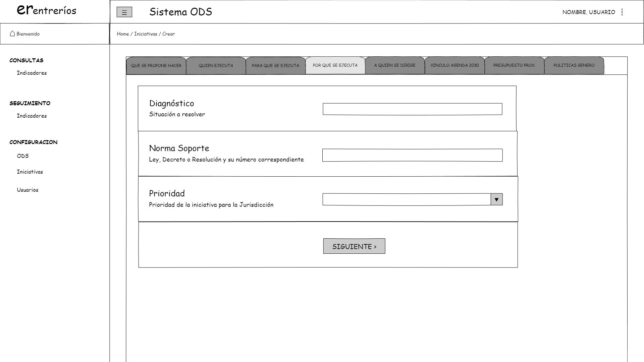
Task: Open the VINCULO AGENDA 2030 tab
Action: pos(454,65)
